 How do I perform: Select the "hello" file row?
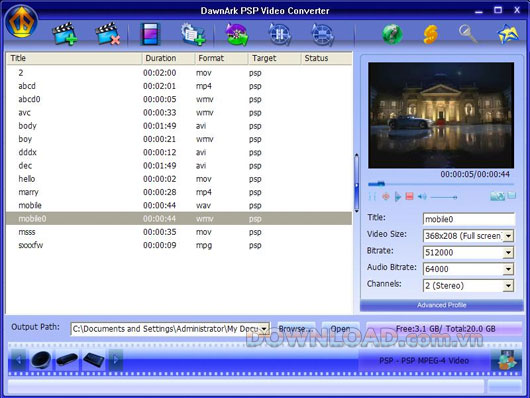(x=179, y=179)
